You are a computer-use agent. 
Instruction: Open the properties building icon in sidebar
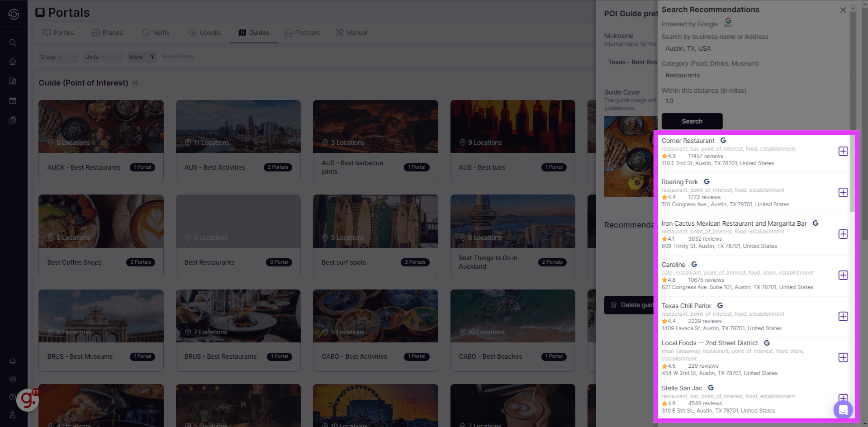pyautogui.click(x=12, y=81)
